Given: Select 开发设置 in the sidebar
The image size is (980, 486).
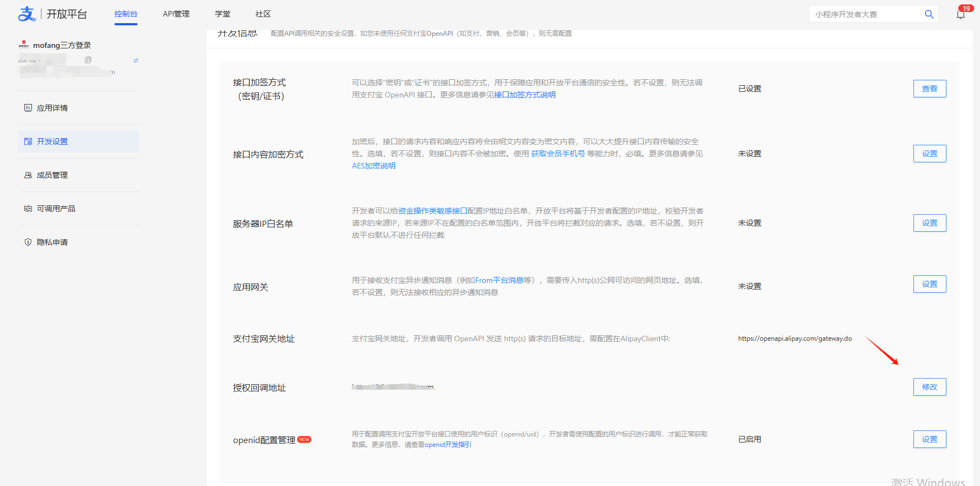Looking at the screenshot, I should [x=79, y=141].
